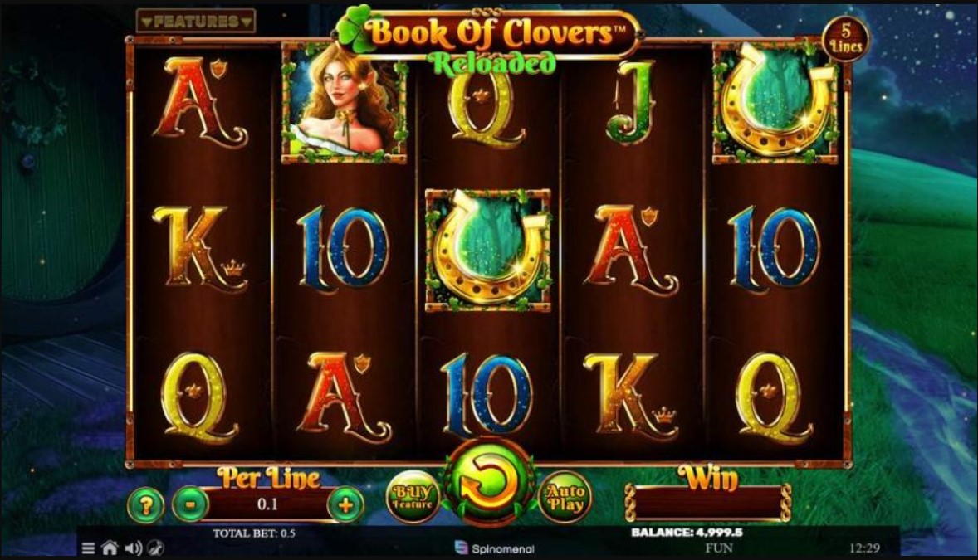Spin the reels with green arrow
The width and height of the screenshot is (978, 560).
coord(489,484)
